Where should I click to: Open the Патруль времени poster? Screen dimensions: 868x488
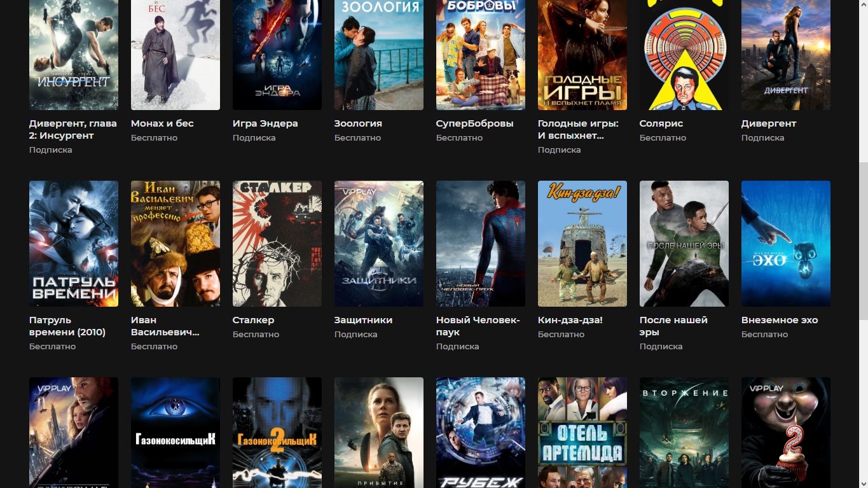tap(74, 244)
